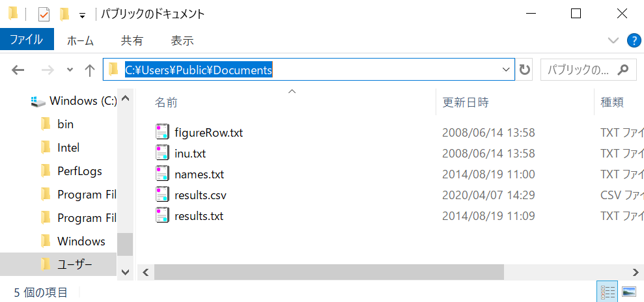Viewport: 644px width, 302px height.
Task: Select the results.csv file
Action: point(200,195)
